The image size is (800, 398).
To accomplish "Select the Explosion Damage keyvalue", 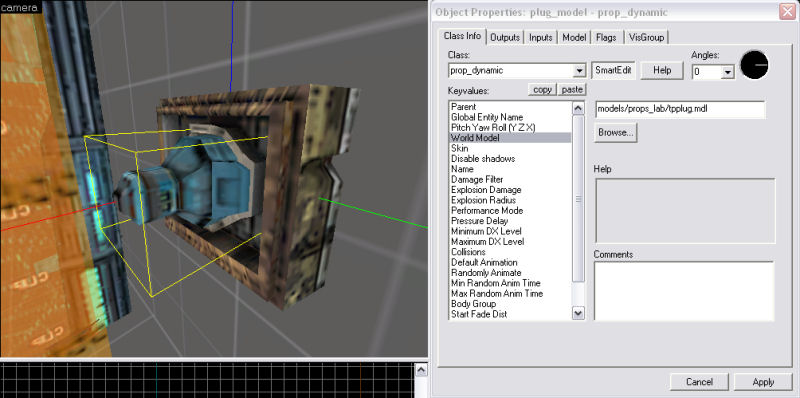I will [509, 190].
